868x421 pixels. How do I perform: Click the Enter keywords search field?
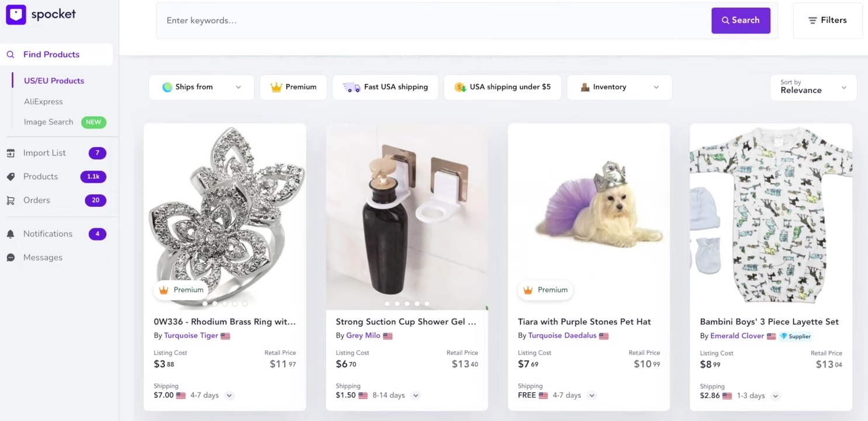[x=433, y=20]
